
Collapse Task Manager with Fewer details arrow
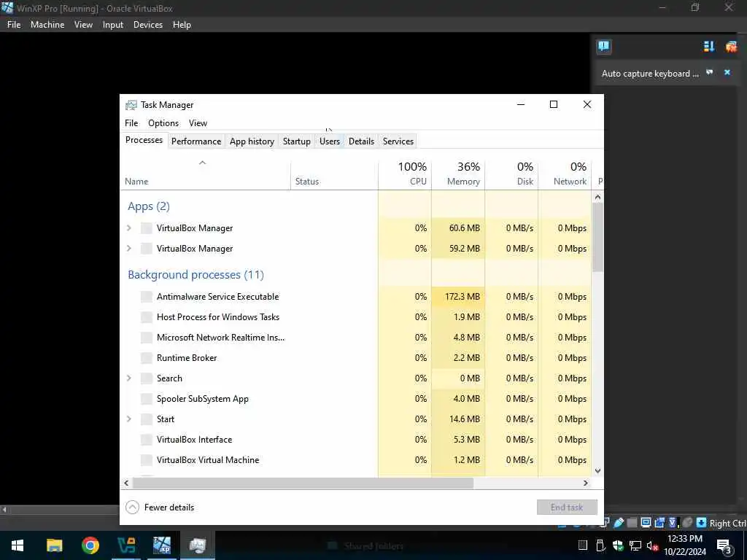[132, 507]
